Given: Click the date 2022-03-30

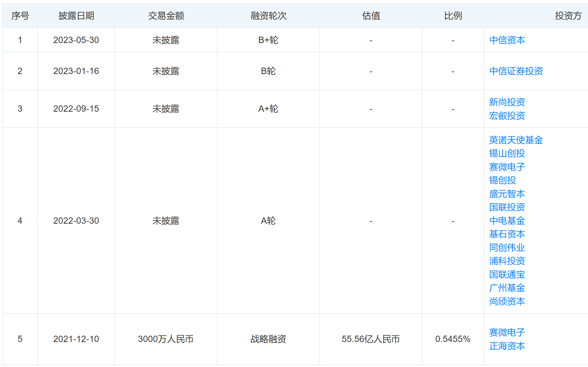Looking at the screenshot, I should [x=76, y=221].
